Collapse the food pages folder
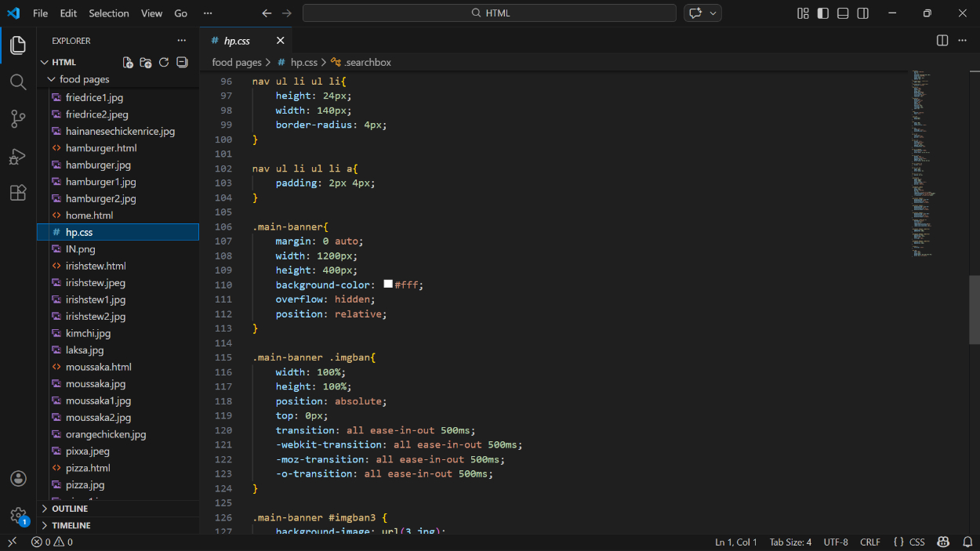 (84, 79)
